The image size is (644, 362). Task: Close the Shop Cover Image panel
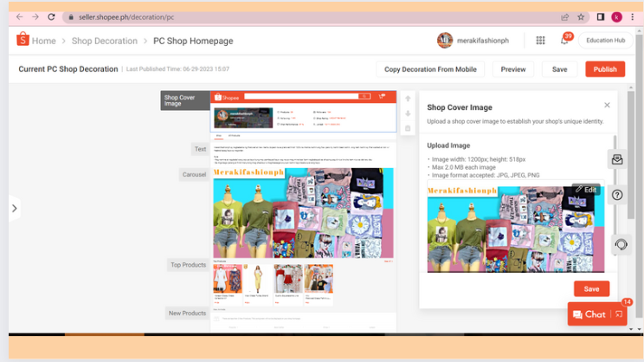[x=607, y=105]
